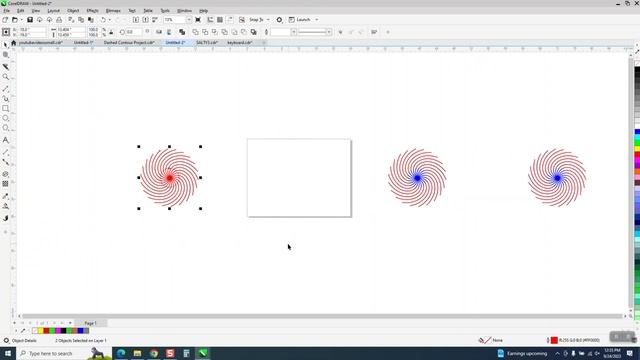Click the Undo icon
This screenshot has width=640, height=360.
pyautogui.click(x=103, y=20)
